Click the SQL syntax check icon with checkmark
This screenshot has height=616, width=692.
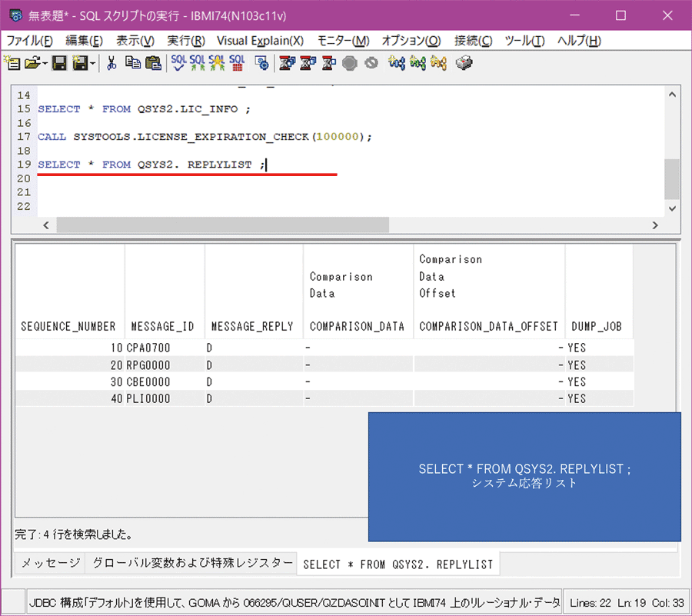click(x=178, y=63)
